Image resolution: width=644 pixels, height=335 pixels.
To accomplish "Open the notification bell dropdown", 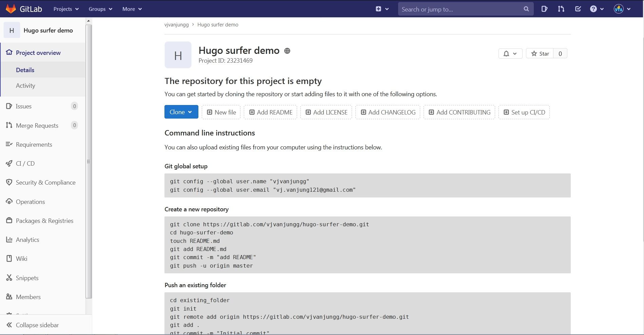I will [510, 54].
